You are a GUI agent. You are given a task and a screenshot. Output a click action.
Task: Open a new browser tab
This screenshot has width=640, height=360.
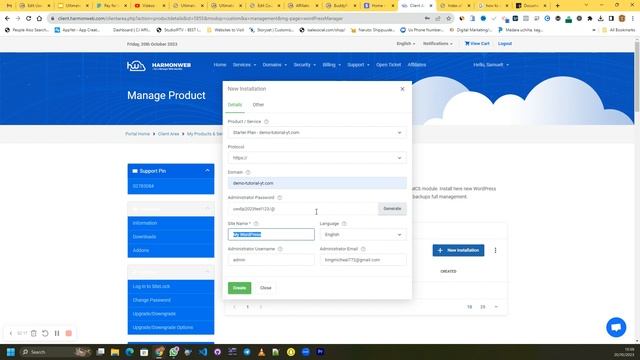point(558,6)
